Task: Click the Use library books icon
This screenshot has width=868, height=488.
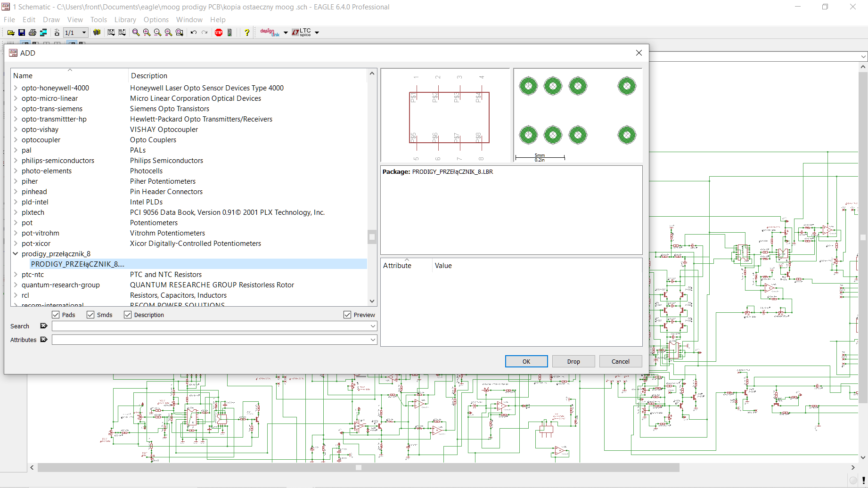Action: pyautogui.click(x=97, y=33)
